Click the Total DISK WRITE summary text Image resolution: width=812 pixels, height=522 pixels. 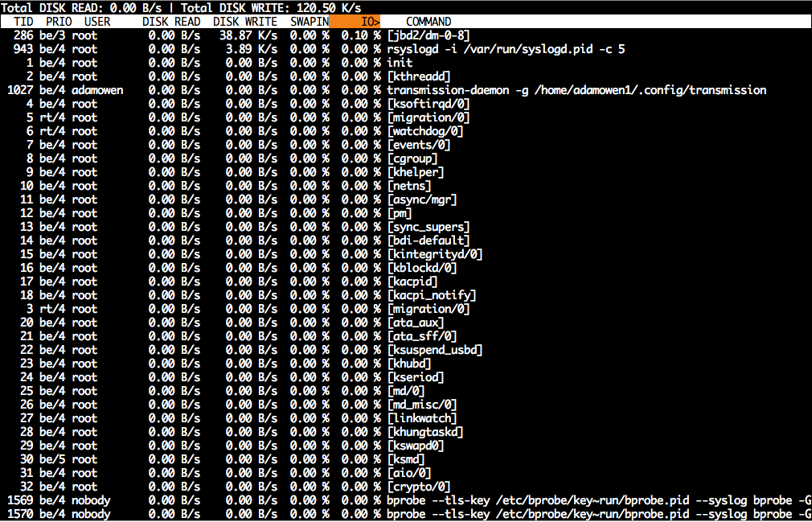pos(272,8)
